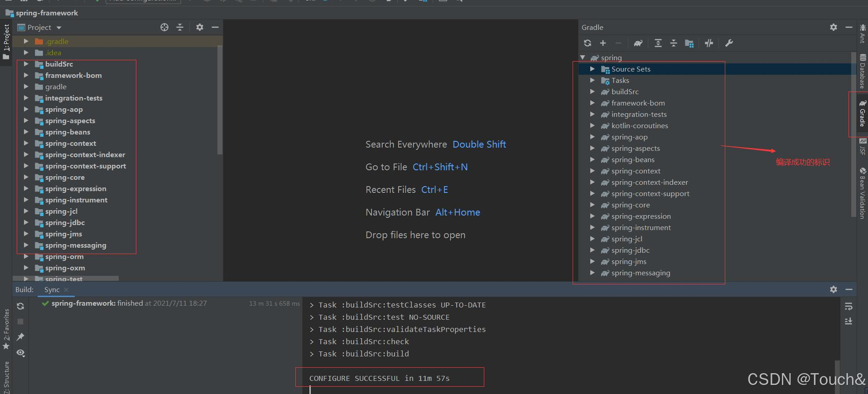This screenshot has width=868, height=394.
Task: Open Gradle build tool settings wrench
Action: (x=729, y=43)
